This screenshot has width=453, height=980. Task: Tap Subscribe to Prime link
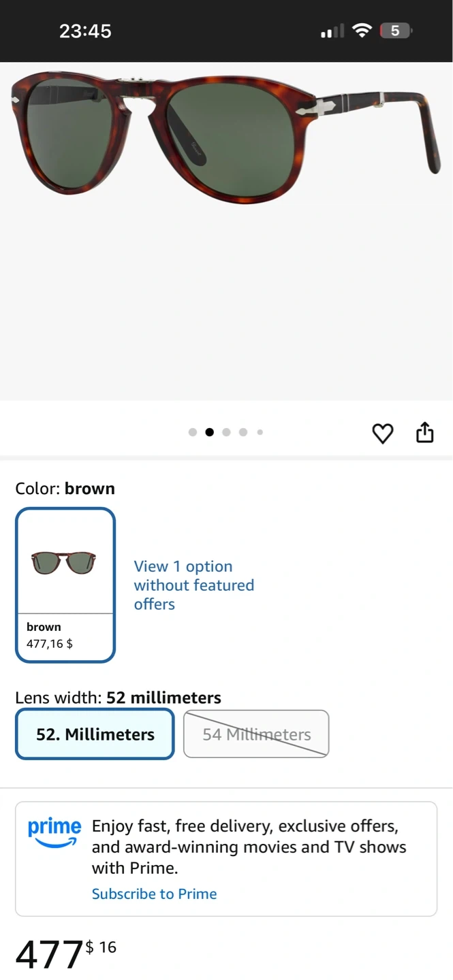click(x=154, y=894)
